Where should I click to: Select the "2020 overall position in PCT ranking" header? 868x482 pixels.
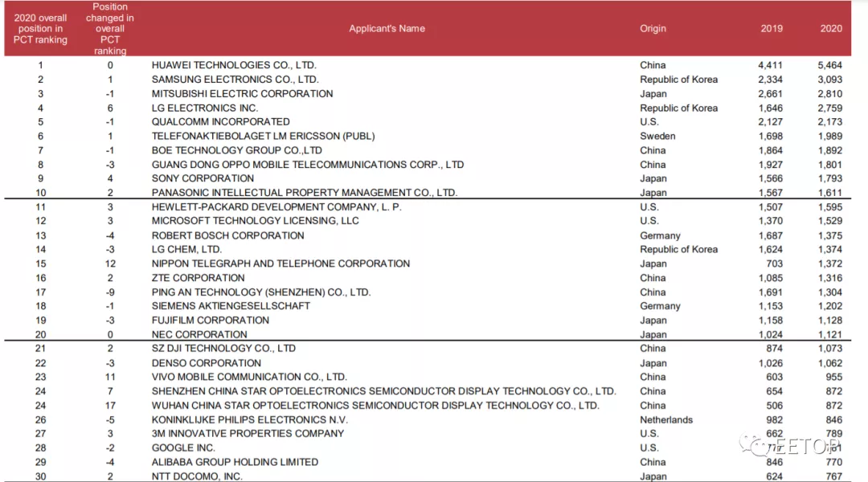pos(40,29)
